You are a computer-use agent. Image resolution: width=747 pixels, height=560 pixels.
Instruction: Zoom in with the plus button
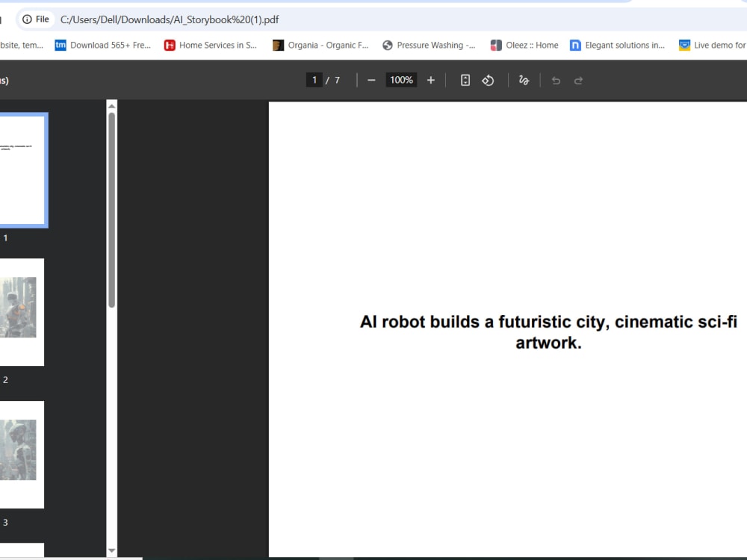click(x=431, y=81)
